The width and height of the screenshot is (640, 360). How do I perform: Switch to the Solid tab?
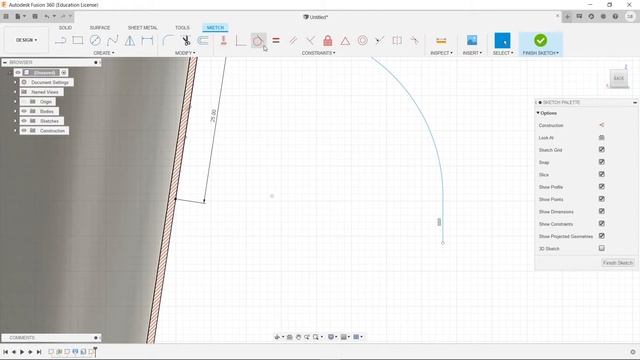coord(65,28)
